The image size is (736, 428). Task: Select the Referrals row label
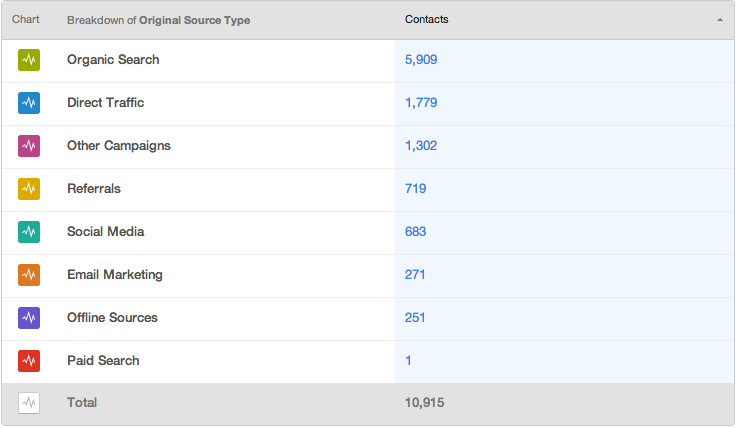pyautogui.click(x=94, y=189)
